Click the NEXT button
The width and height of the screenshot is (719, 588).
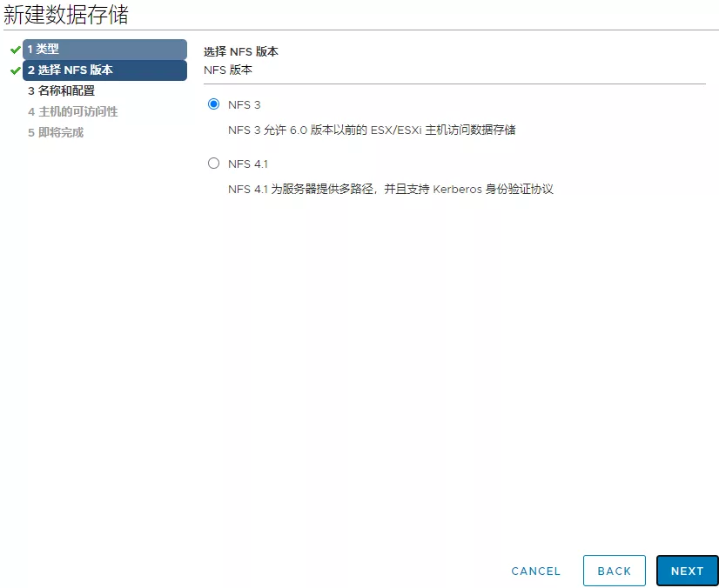(x=687, y=571)
